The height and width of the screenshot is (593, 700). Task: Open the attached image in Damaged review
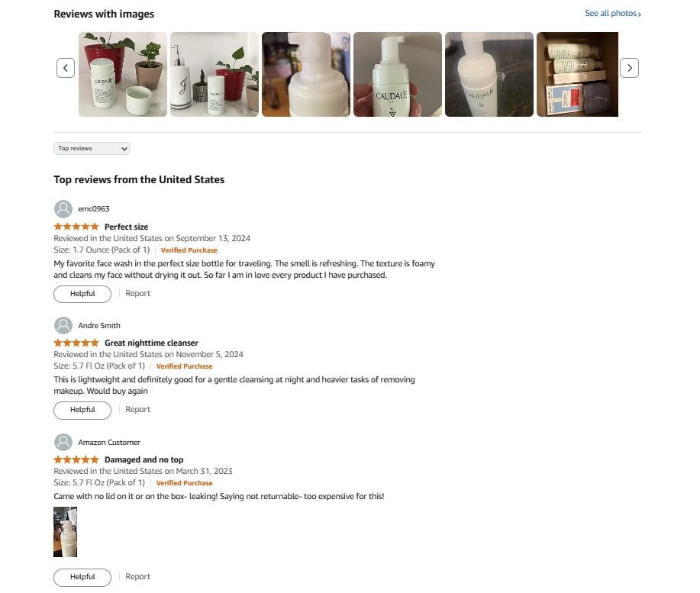coord(65,532)
